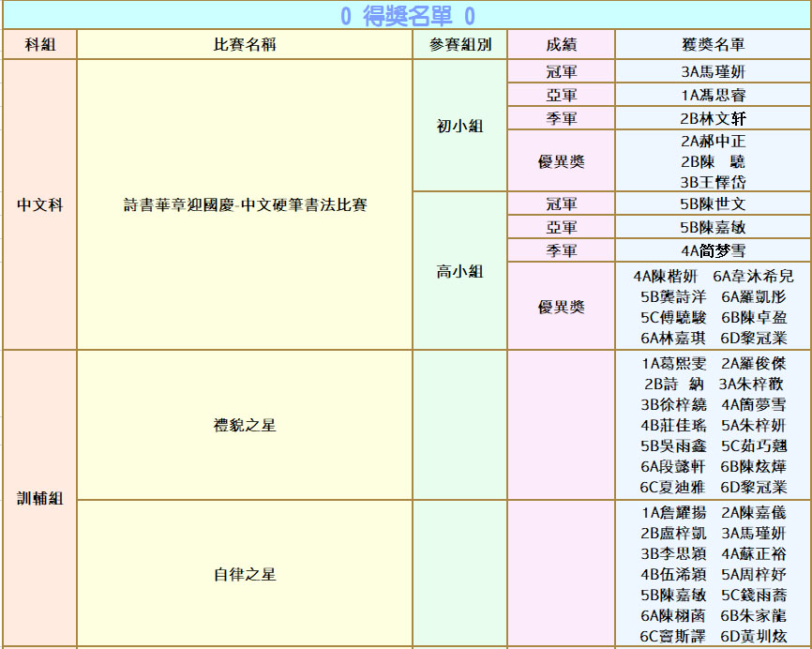812x649 pixels.
Task: Click the 成績 column header
Action: click(561, 45)
